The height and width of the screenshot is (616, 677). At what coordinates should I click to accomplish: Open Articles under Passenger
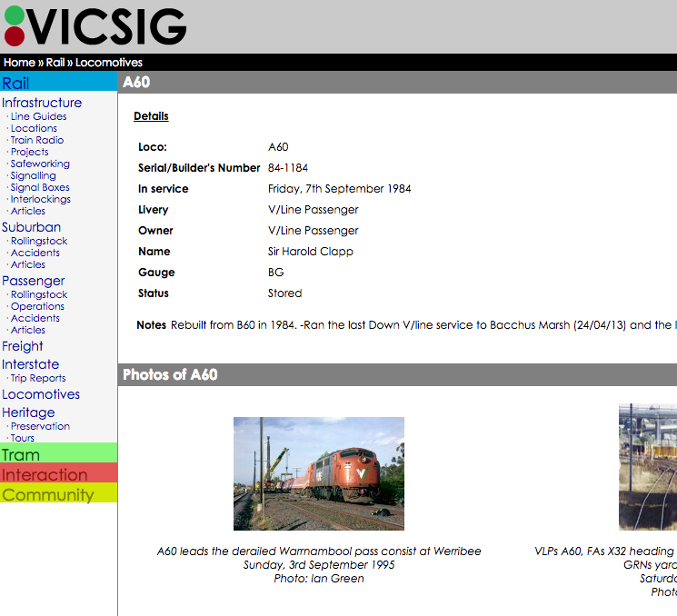pyautogui.click(x=28, y=330)
